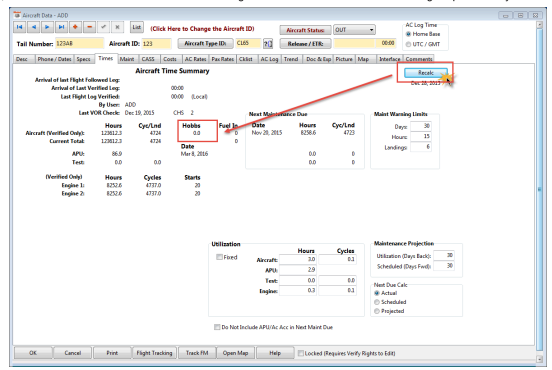Select UTC / GMT log time
Image resolution: width=552 pixels, height=370 pixels.
[408, 44]
